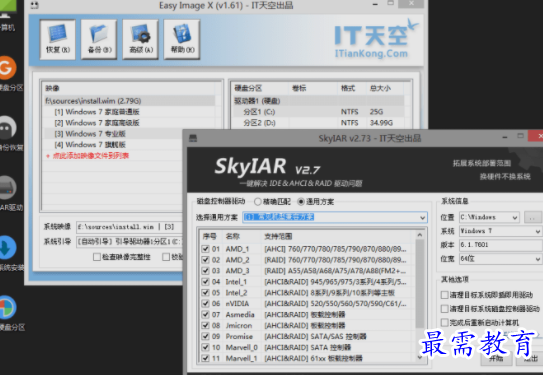This screenshot has width=543, height=375.
Task: Enable 清理目标系统即插即用驱动 option
Action: coord(444,295)
